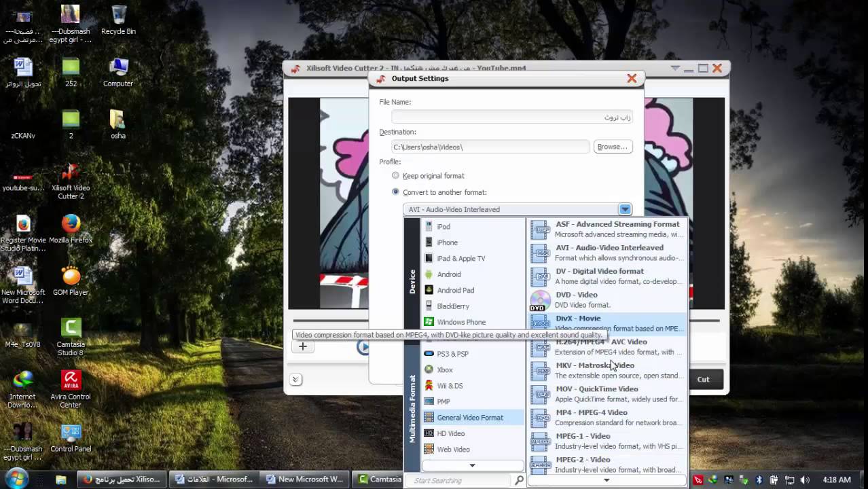Click the search magnifier icon
Image resolution: width=868 pixels, height=489 pixels.
[x=519, y=480]
